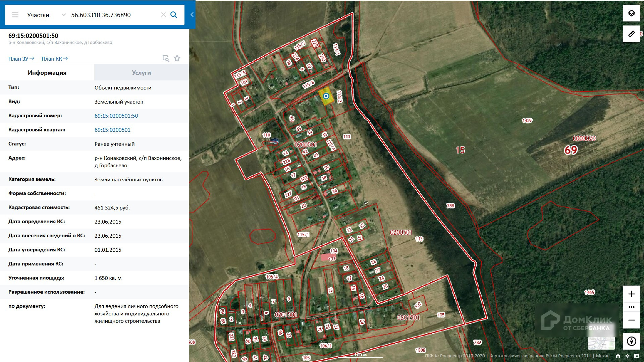
Task: Switch to the Услуги tab
Action: (141, 73)
